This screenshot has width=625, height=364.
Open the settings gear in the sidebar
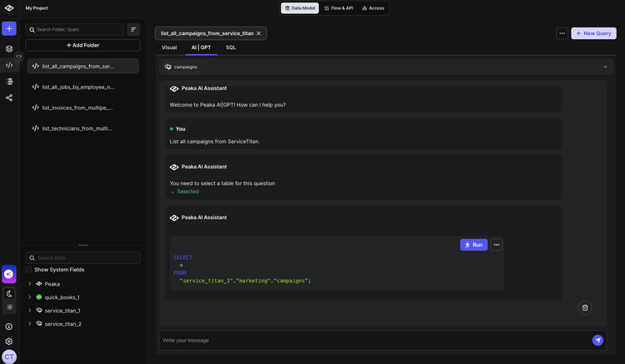9,342
